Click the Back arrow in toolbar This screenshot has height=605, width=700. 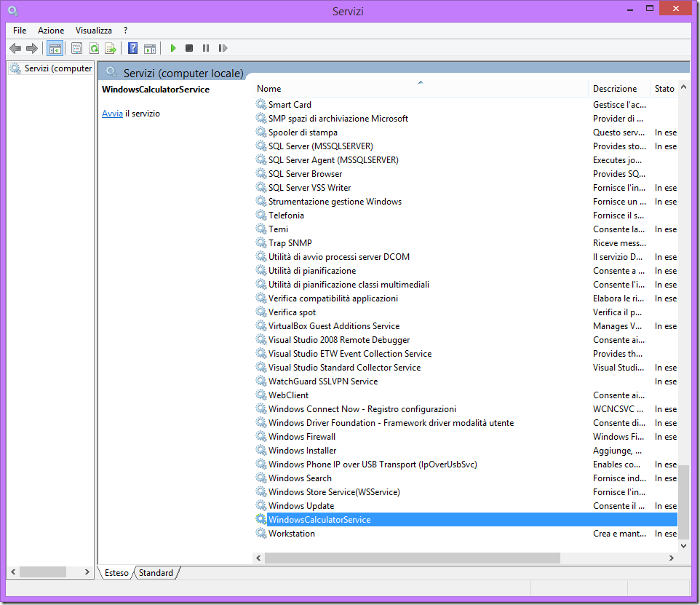coord(15,49)
